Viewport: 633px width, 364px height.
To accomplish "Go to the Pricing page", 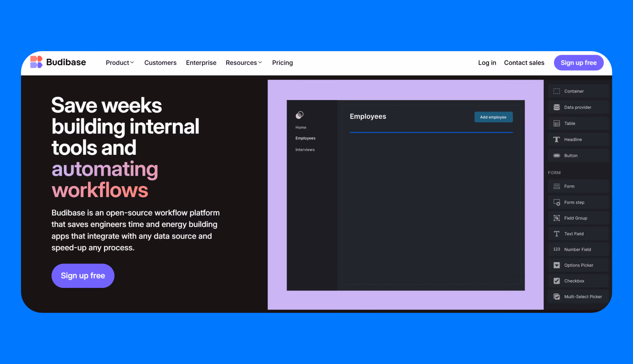I will 282,63.
